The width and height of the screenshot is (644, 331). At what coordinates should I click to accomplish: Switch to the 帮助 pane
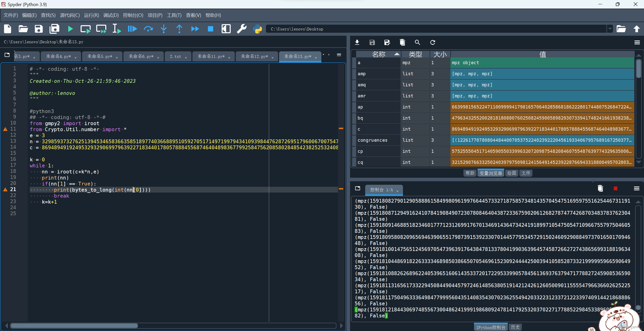(469, 173)
